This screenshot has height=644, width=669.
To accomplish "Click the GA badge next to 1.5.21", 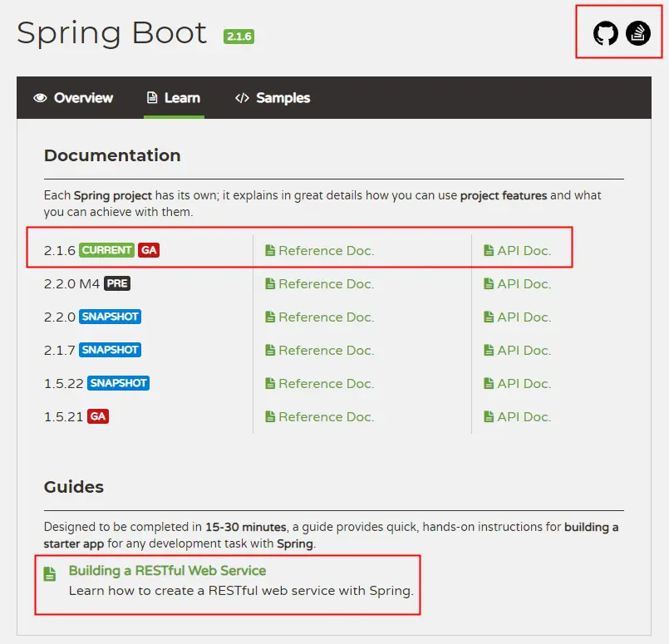I will pos(98,416).
